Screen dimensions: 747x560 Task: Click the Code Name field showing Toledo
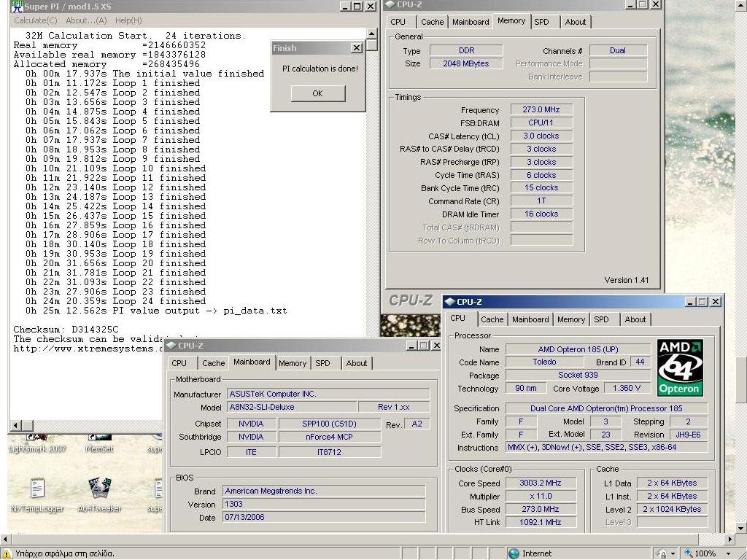tap(544, 362)
